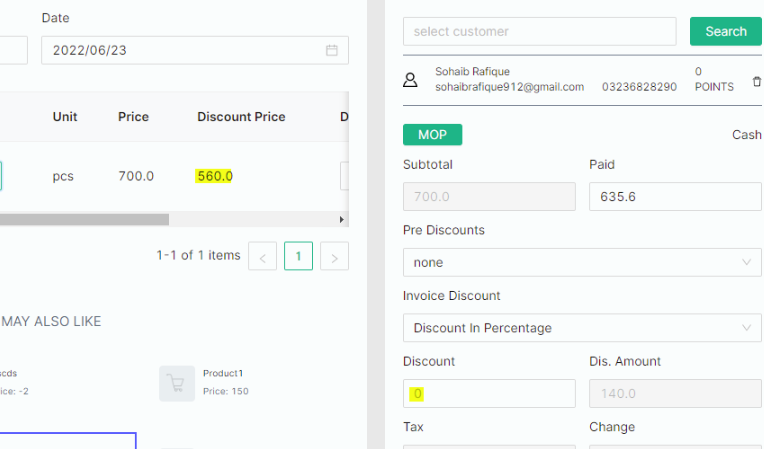
Task: Click the Price column header
Action: [133, 117]
